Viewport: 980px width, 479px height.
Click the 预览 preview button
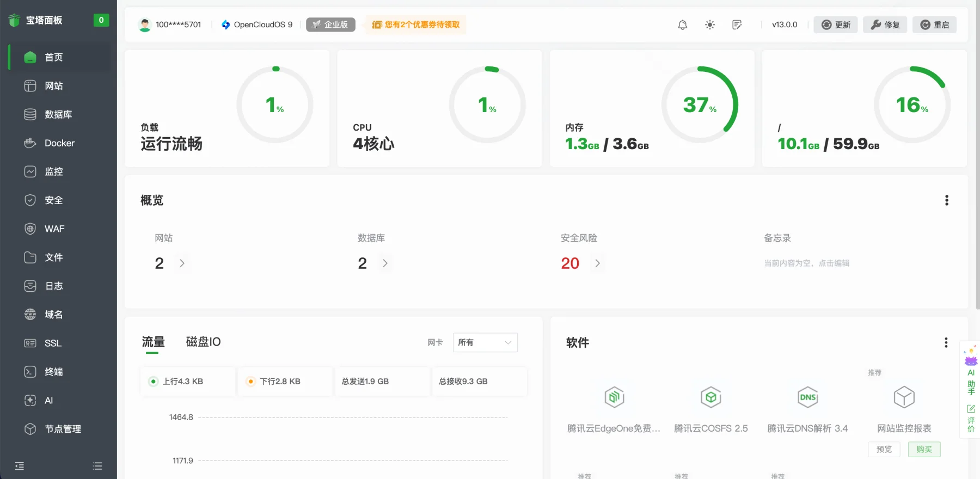pos(884,449)
